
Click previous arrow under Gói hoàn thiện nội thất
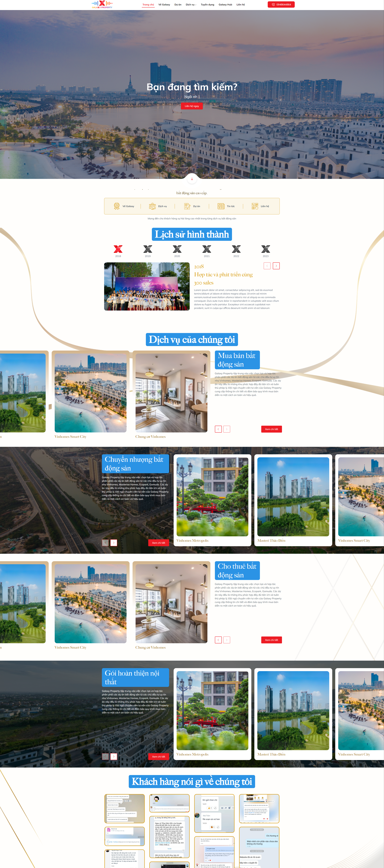[x=105, y=756]
